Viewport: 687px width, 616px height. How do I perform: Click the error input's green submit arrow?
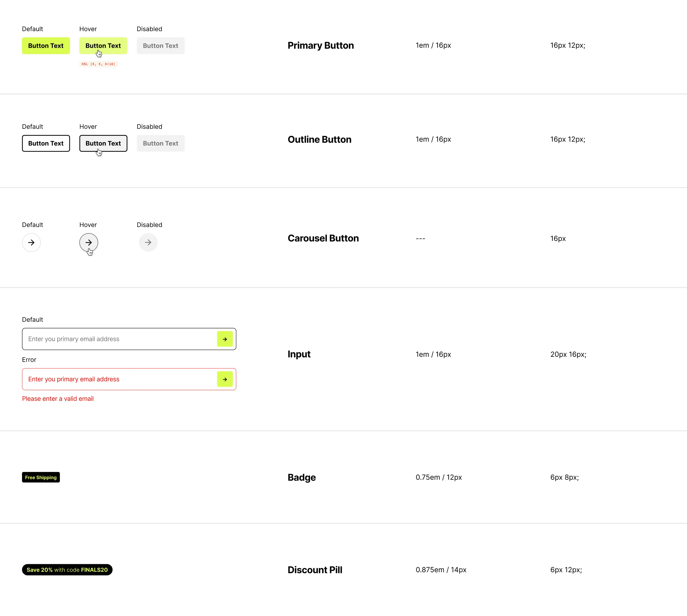click(x=225, y=379)
